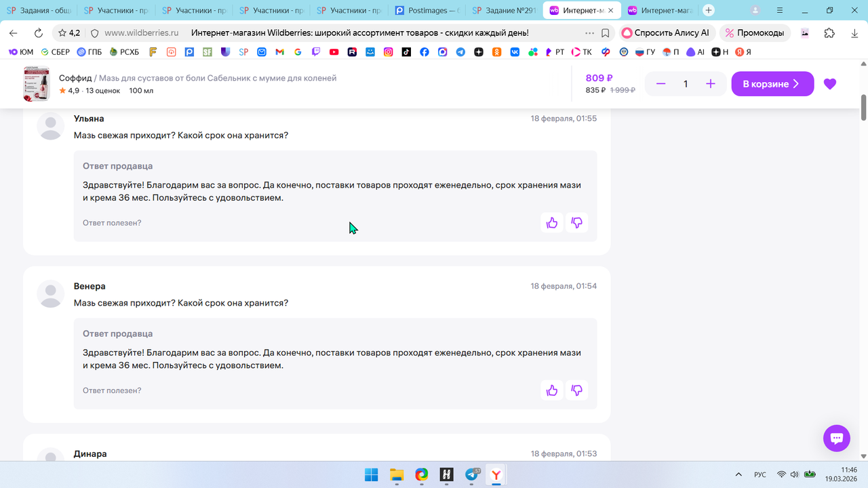Image resolution: width=868 pixels, height=488 pixels.
Task: Open File Explorer from taskbar
Action: click(397, 474)
